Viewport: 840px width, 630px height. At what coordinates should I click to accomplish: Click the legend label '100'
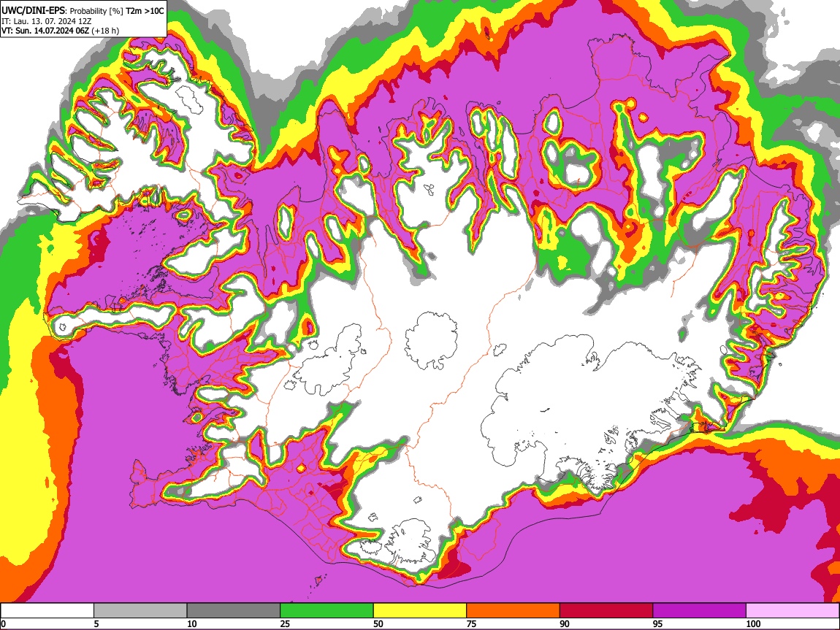pyautogui.click(x=753, y=623)
